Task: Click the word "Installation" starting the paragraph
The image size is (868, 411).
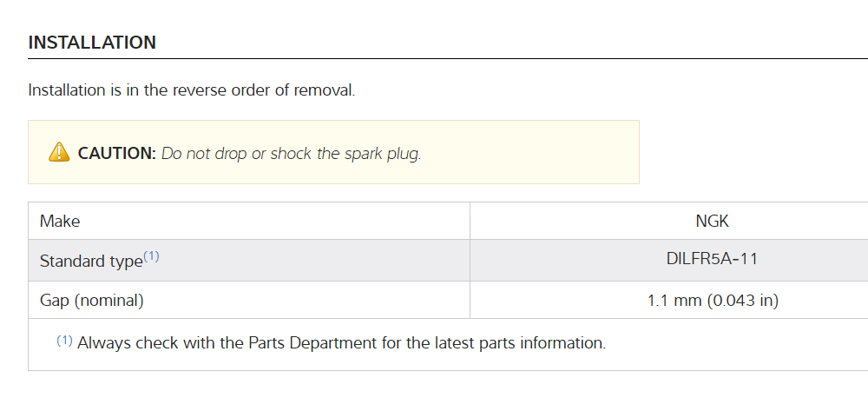Action: (x=66, y=89)
